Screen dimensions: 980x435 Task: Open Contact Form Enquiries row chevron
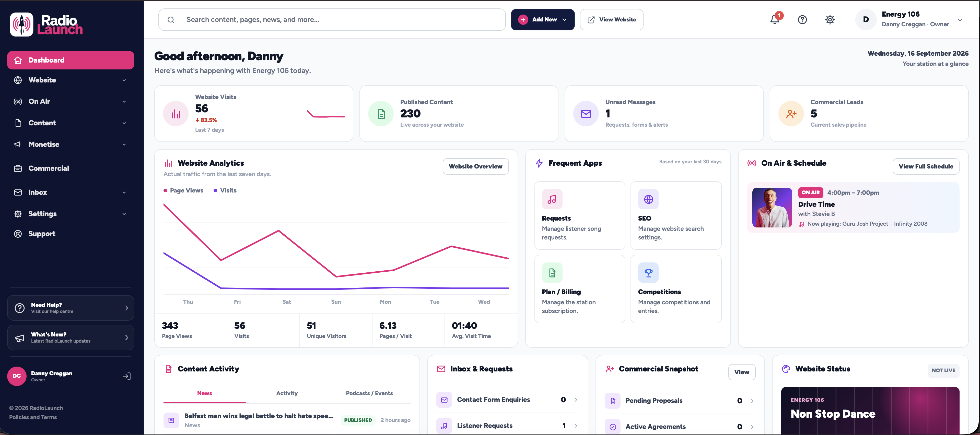point(576,400)
